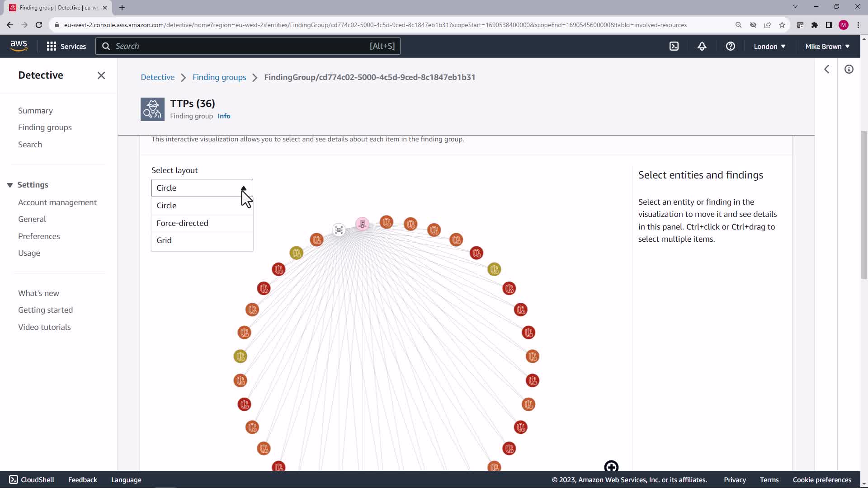Open CloudShell from the top navigation bar
This screenshot has width=868, height=488.
coord(674,46)
